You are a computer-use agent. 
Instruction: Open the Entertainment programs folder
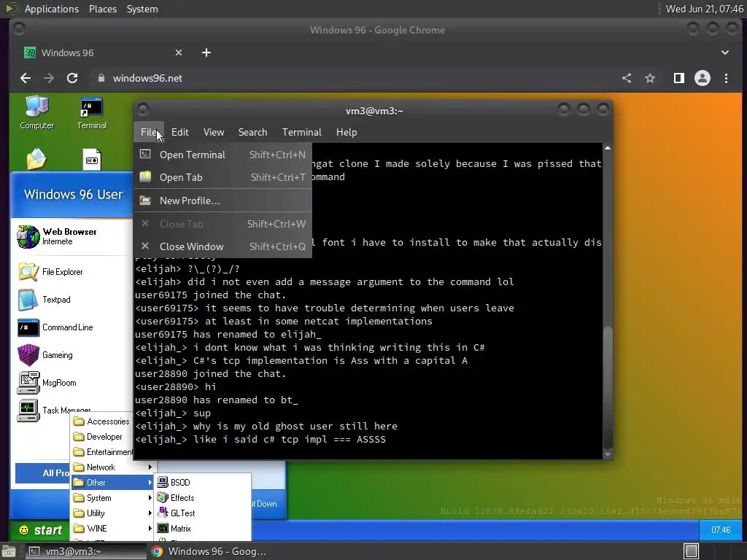(x=102, y=452)
